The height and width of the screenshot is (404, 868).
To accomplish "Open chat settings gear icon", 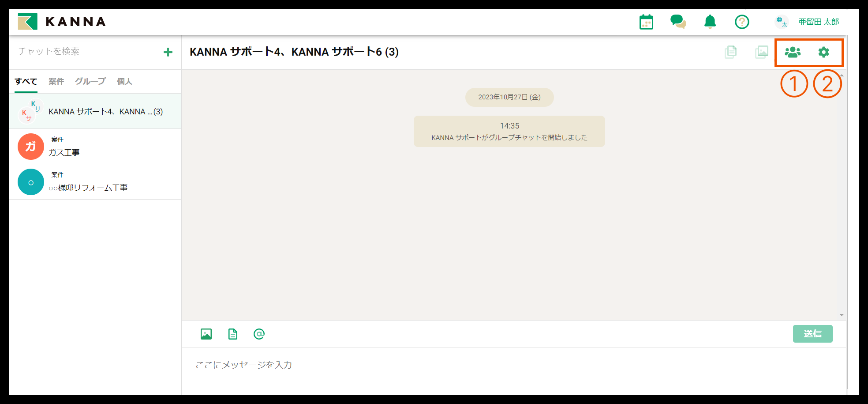I will pos(823,52).
